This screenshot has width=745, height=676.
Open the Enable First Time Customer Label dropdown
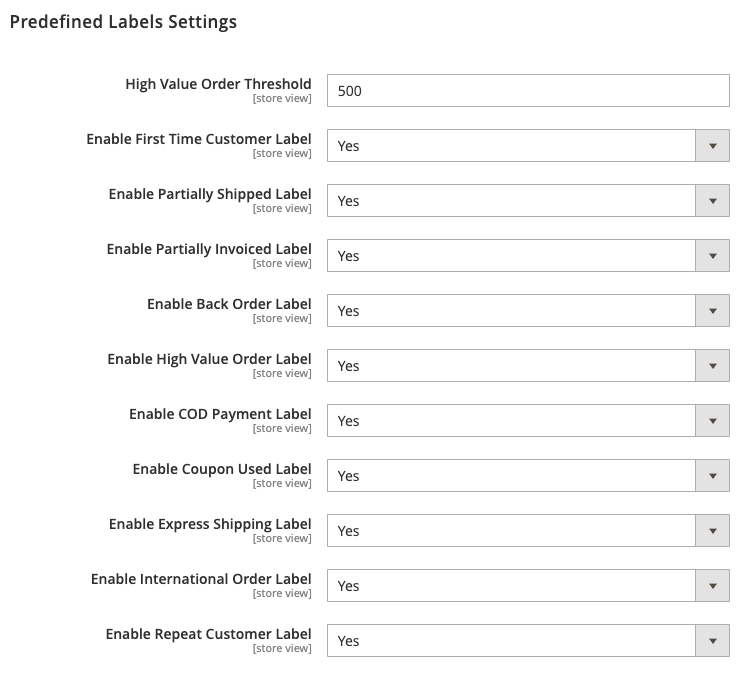528,145
